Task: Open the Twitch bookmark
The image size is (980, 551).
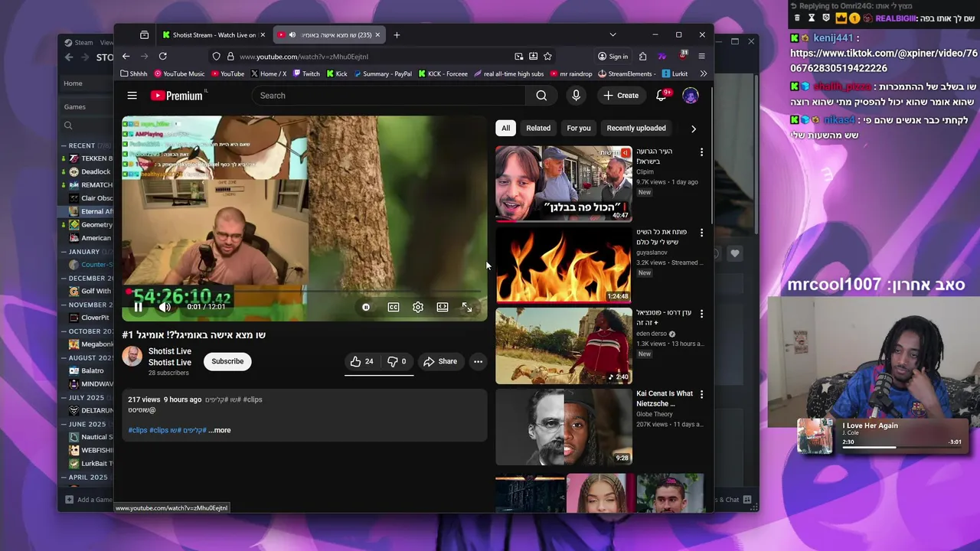Action: pos(306,73)
